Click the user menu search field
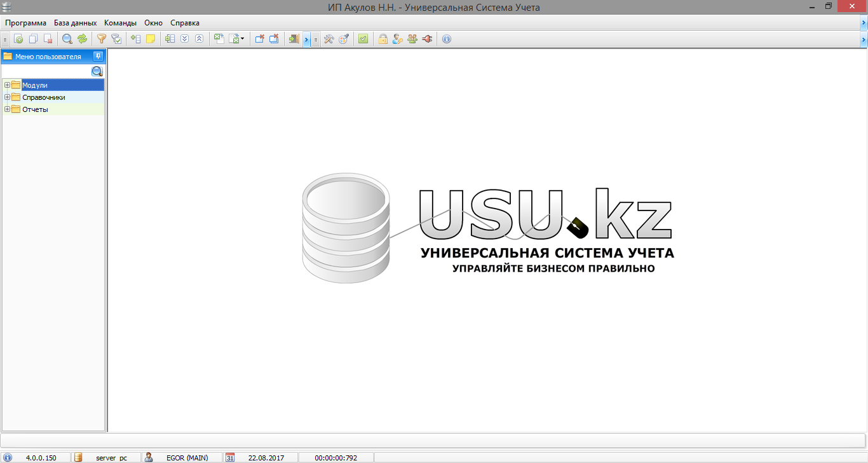The height and width of the screenshot is (463, 868). (46, 71)
